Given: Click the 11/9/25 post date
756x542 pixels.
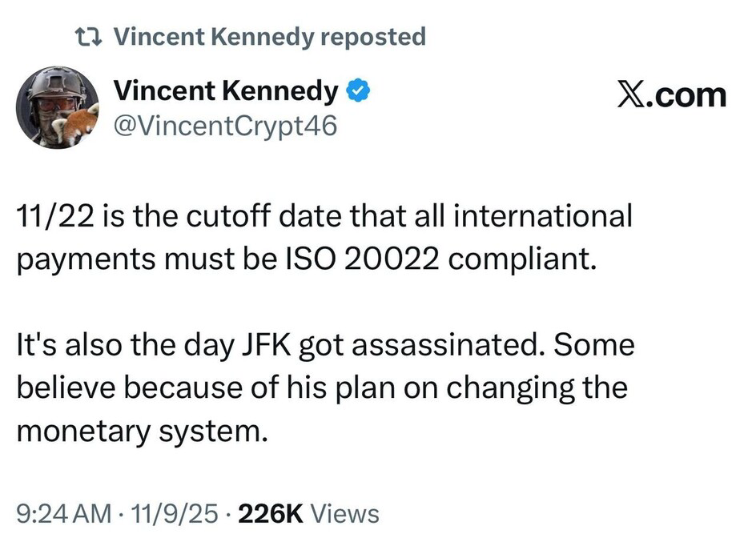Looking at the screenshot, I should (x=175, y=513).
